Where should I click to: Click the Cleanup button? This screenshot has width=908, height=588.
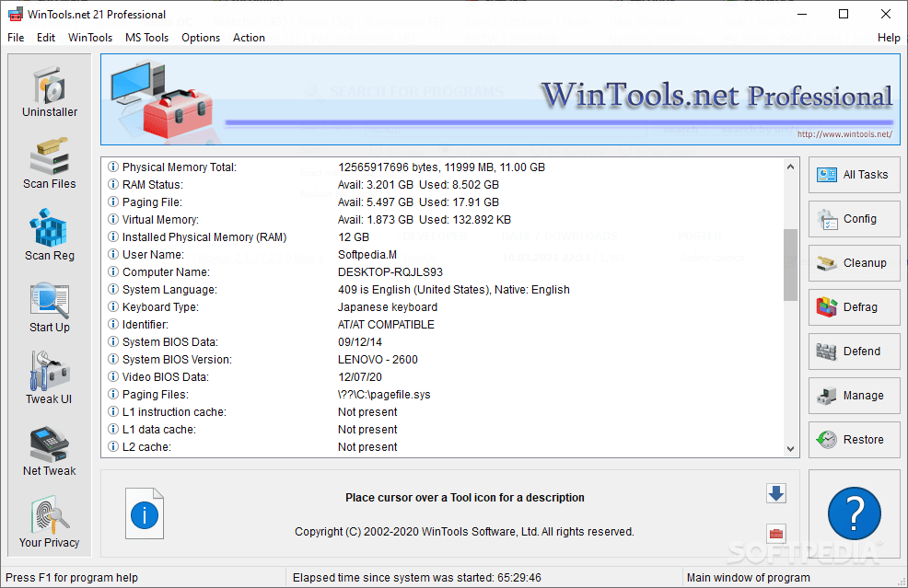click(x=855, y=263)
